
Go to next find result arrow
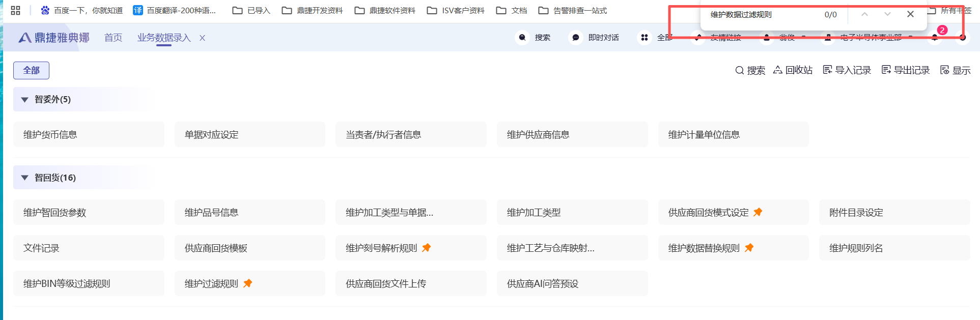click(x=887, y=14)
